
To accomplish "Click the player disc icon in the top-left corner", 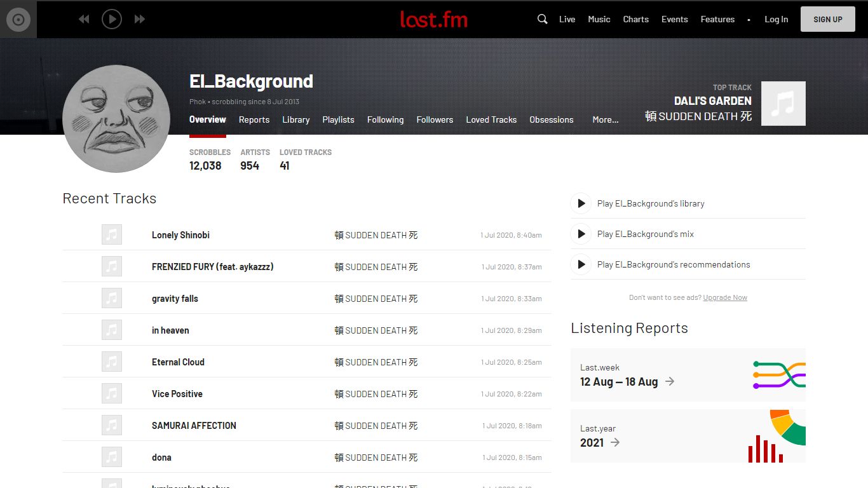I will [18, 19].
